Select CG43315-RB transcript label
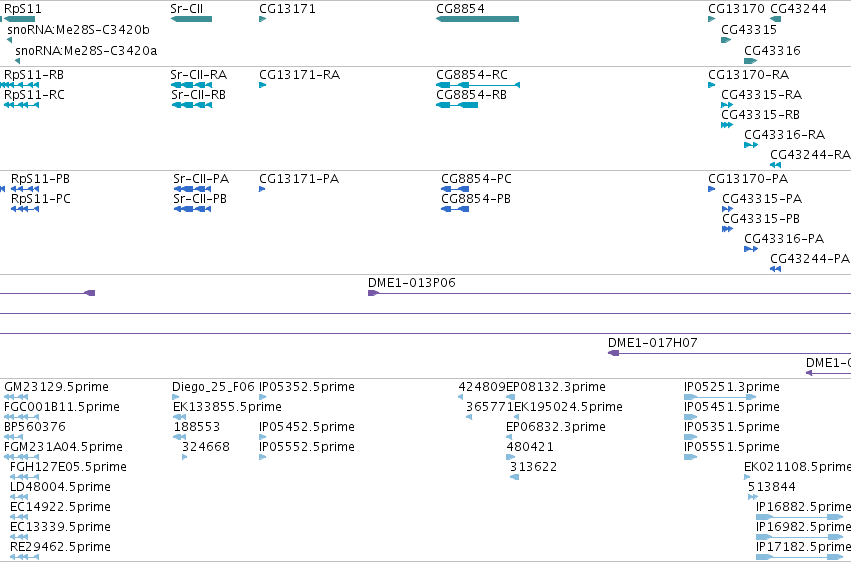This screenshot has height=562, width=851. [x=760, y=115]
